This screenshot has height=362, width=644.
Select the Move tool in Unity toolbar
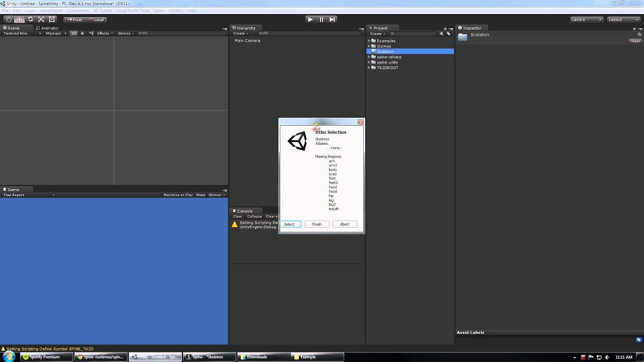click(x=20, y=20)
